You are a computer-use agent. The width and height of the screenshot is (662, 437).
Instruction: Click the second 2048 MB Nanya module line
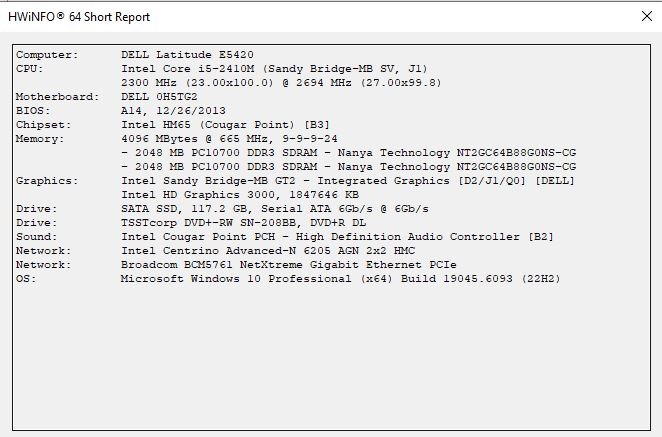point(348,167)
